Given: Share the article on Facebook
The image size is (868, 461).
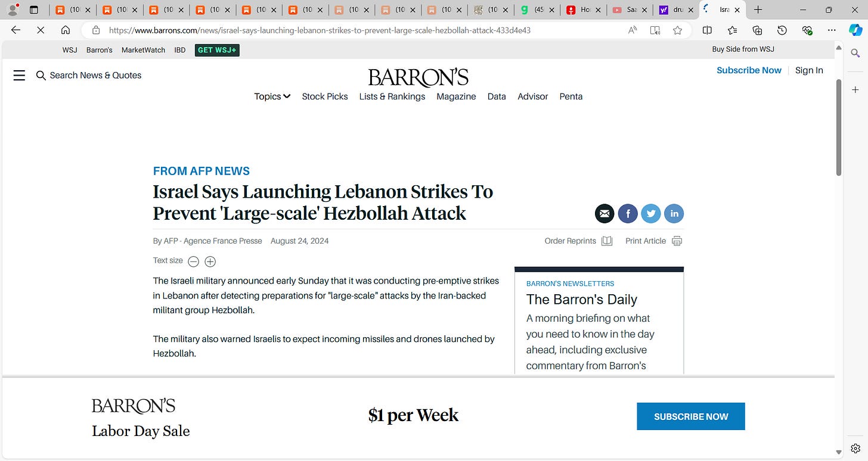Looking at the screenshot, I should [x=628, y=213].
